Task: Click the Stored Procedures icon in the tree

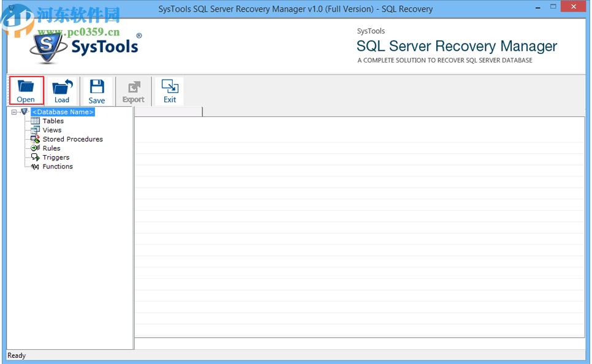Action: click(x=35, y=139)
